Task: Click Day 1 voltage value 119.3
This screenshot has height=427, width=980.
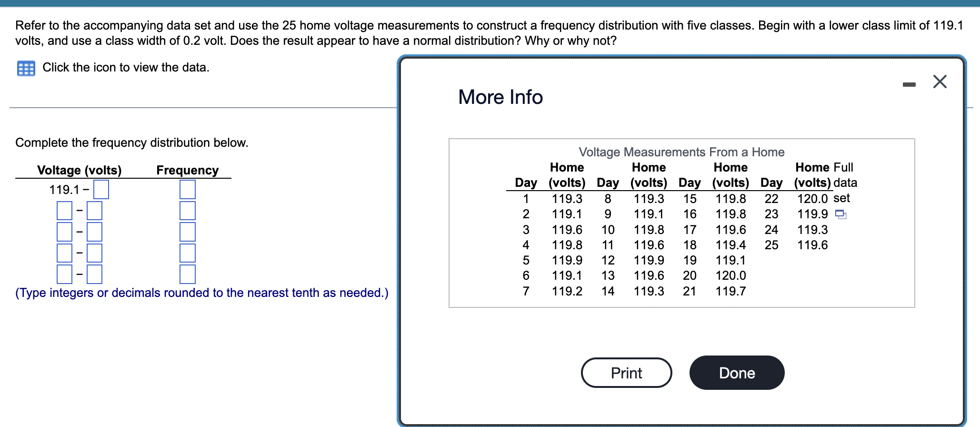Action: coord(567,199)
